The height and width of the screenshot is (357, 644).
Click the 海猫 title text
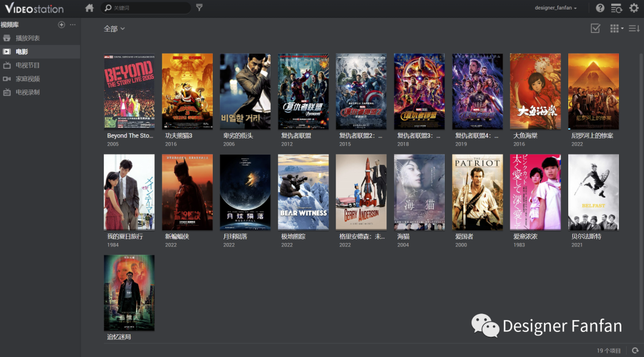click(403, 236)
